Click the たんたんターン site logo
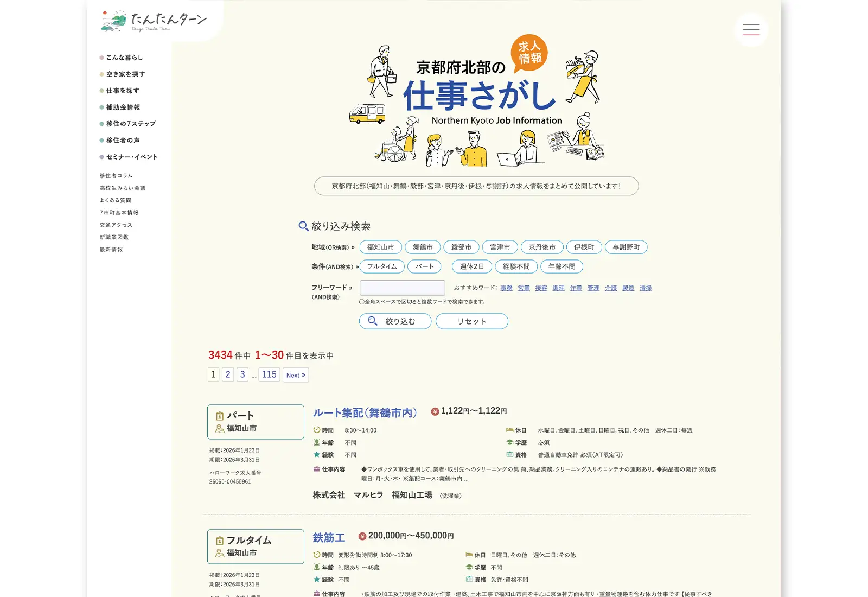 click(x=155, y=21)
